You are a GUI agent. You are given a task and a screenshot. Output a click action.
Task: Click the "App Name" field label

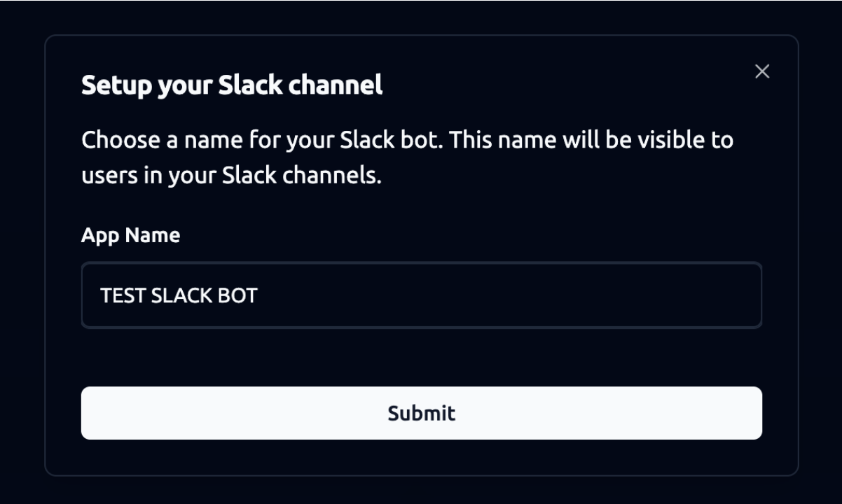[130, 235]
